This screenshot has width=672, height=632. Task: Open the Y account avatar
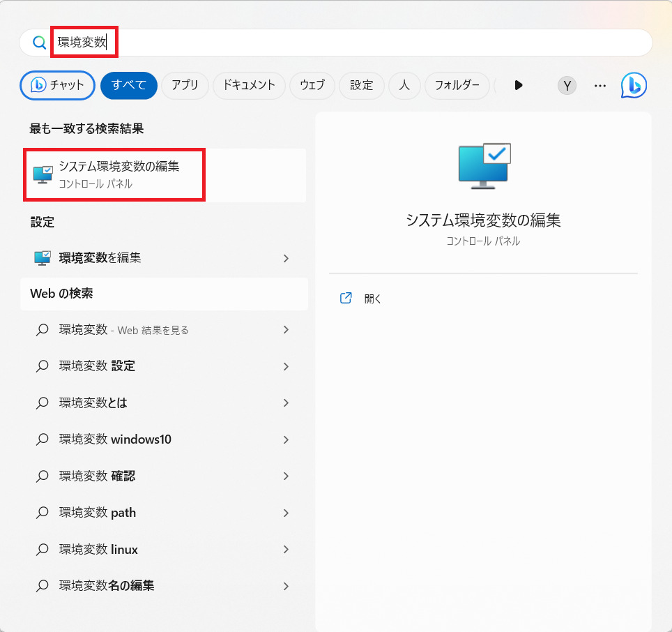click(x=567, y=86)
